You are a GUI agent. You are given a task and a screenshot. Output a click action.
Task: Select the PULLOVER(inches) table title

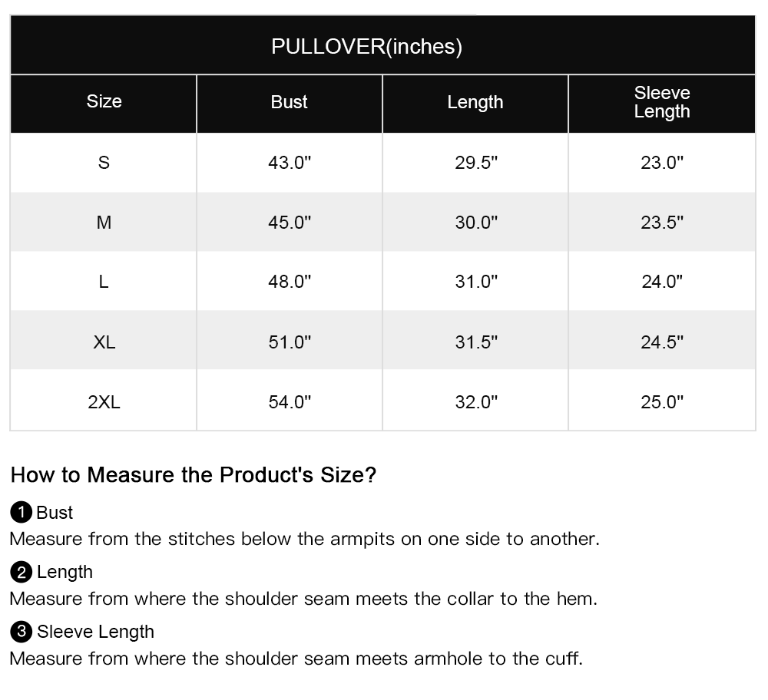point(366,47)
